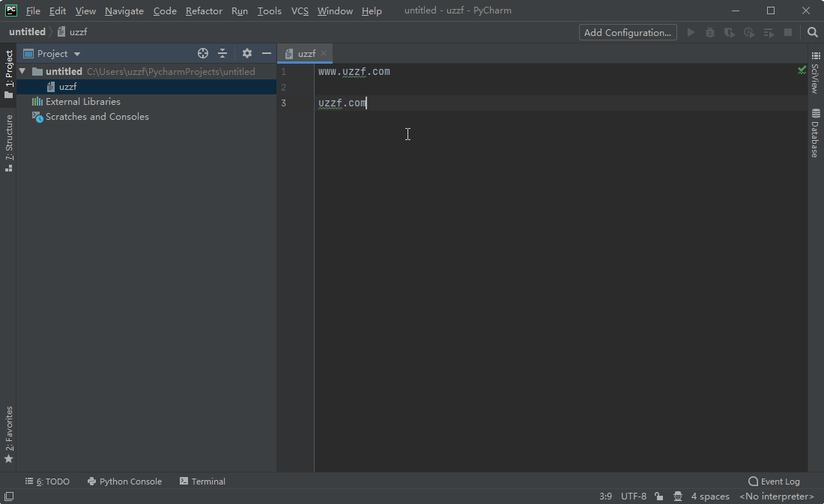The image size is (824, 504).
Task: Open the Run menu
Action: 240,11
